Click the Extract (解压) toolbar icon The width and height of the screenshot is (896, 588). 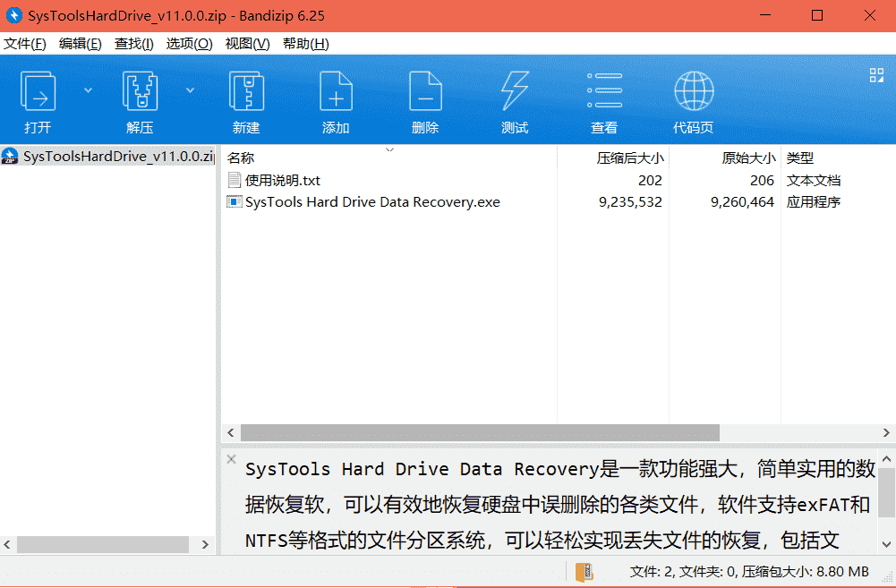coord(140,91)
